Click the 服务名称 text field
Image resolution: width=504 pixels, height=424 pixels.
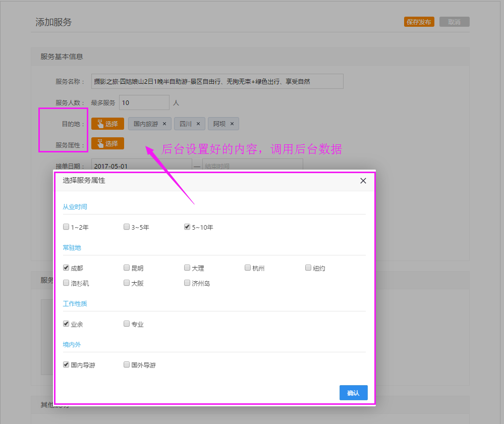217,81
